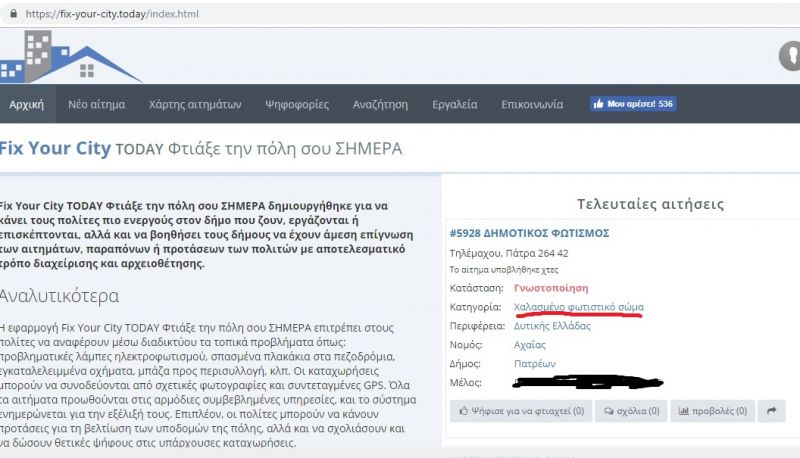Open the Νέο αίτημα menu item
Image resolution: width=800 pixels, height=458 pixels.
tap(96, 105)
